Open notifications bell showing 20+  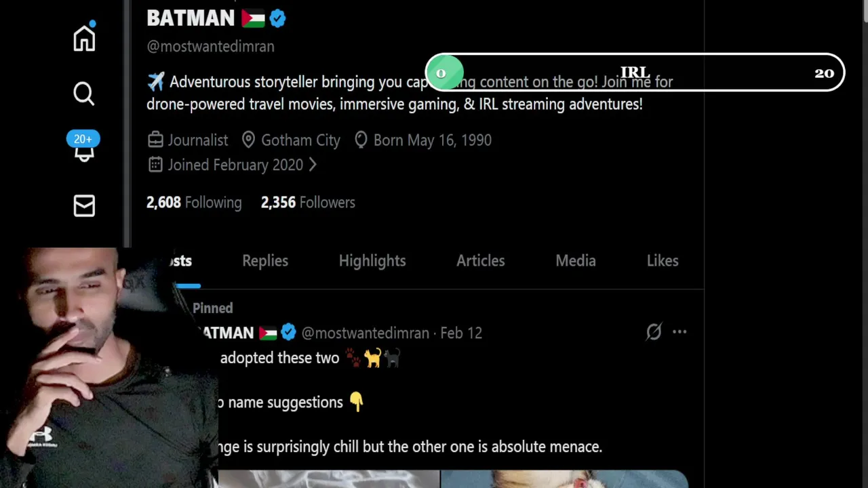coord(83,147)
